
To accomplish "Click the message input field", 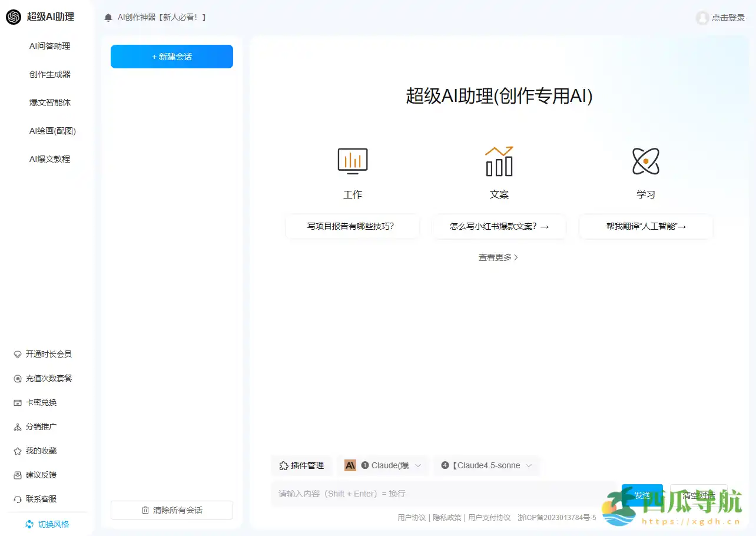I will pyautogui.click(x=412, y=494).
